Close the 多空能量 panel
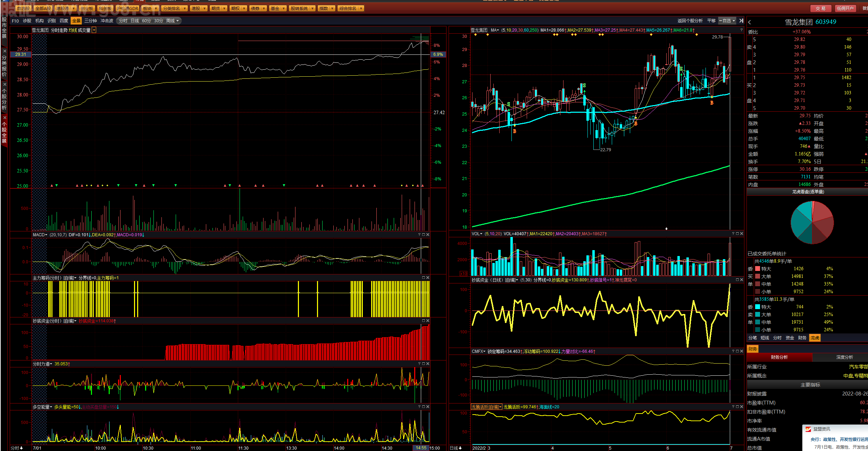 coord(428,407)
